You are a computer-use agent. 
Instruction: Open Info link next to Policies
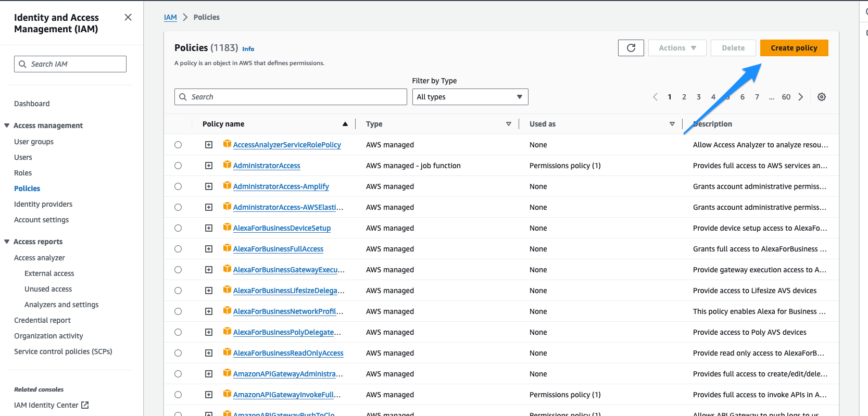(x=248, y=49)
